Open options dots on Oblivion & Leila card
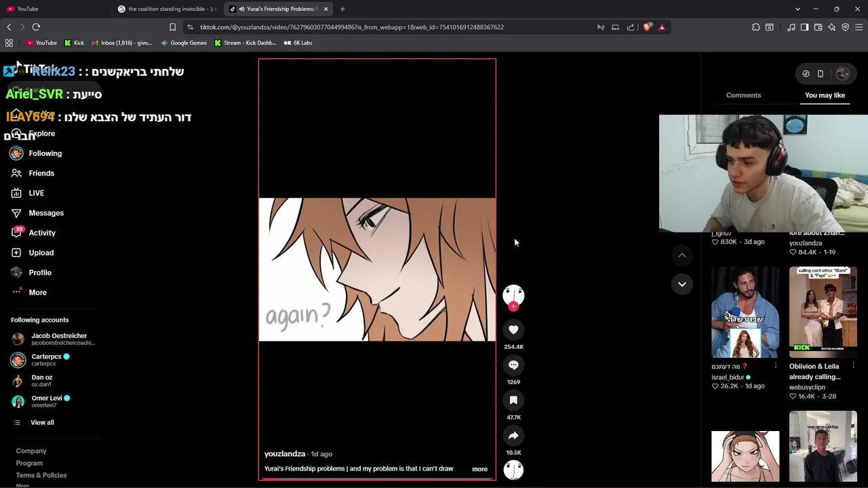The image size is (868, 488). coord(853,366)
